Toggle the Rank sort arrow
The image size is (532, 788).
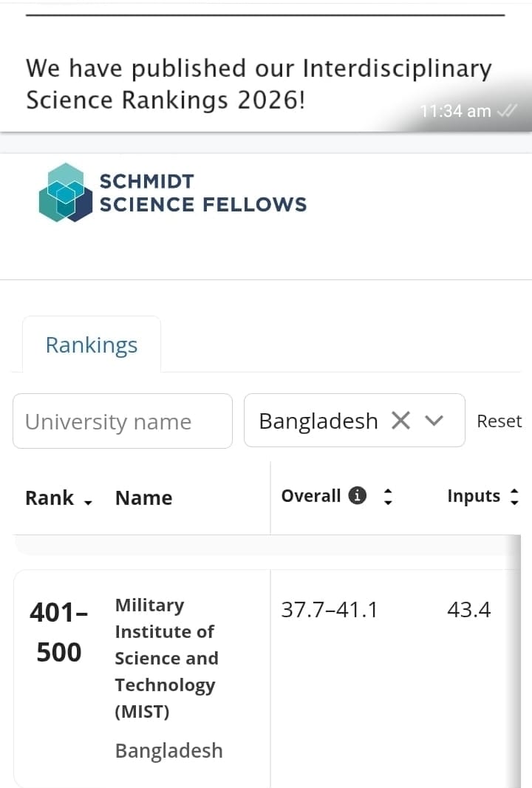click(89, 502)
